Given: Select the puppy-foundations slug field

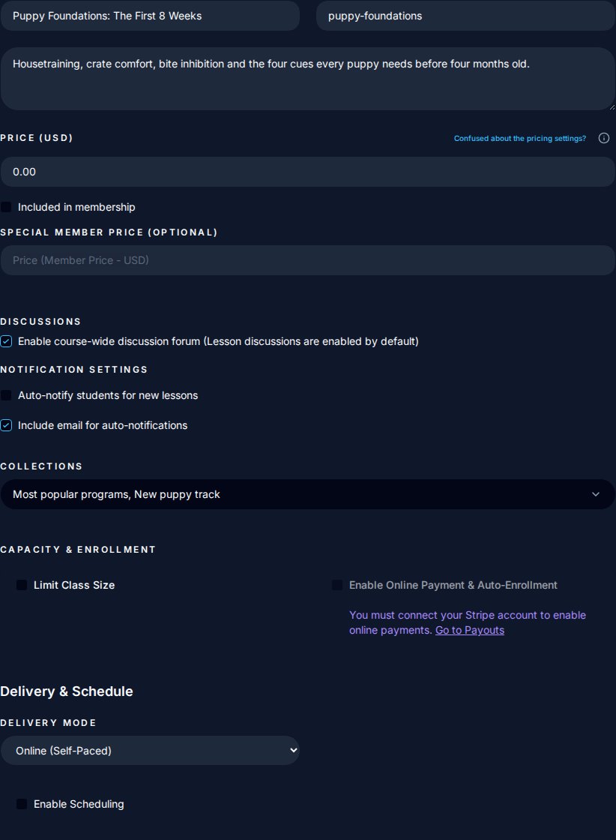Looking at the screenshot, I should tap(465, 16).
